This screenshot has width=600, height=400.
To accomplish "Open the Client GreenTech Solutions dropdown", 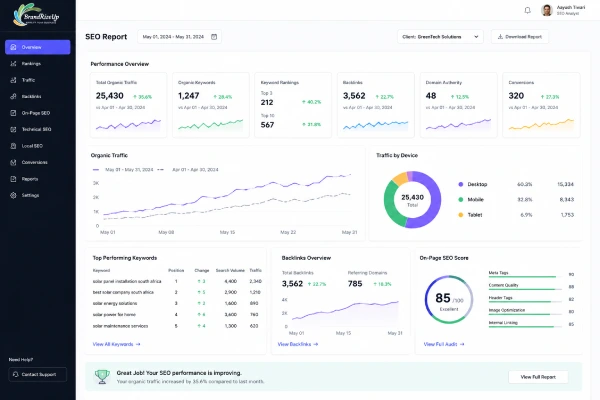I will (440, 37).
